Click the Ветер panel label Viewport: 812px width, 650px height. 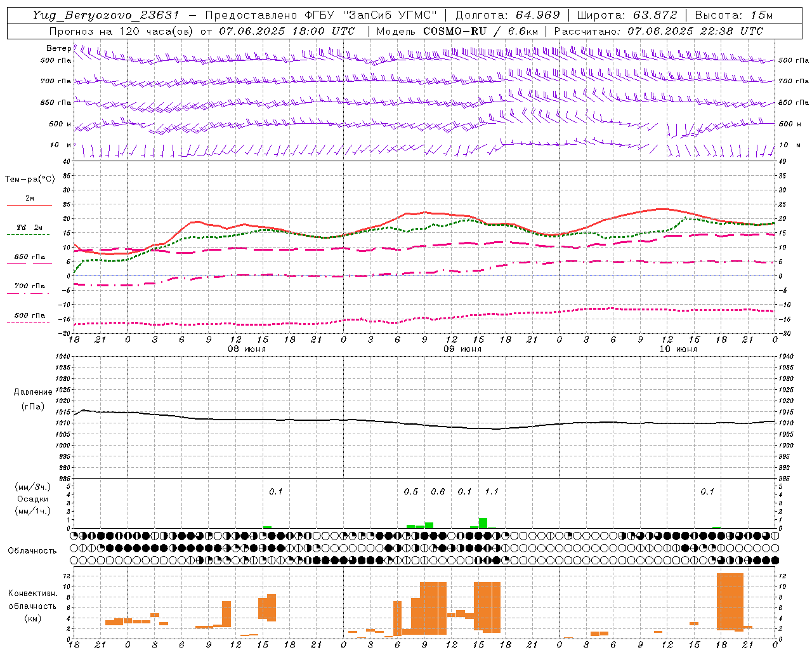click(59, 48)
